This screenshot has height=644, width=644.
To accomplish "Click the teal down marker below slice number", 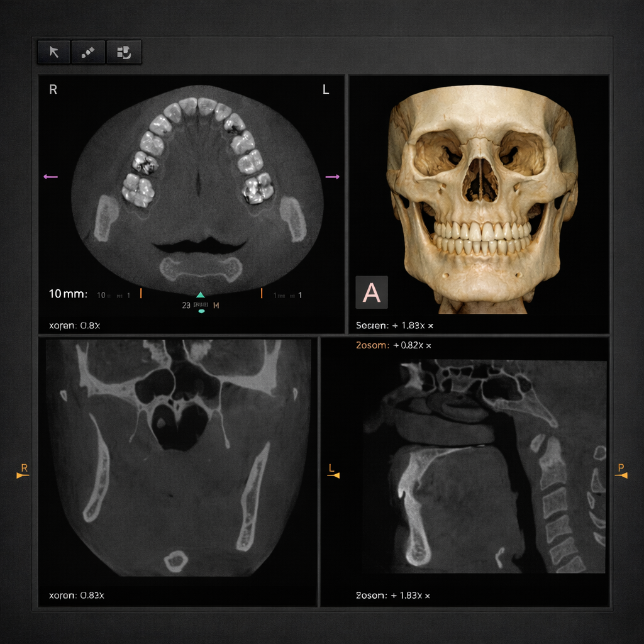I will [201, 311].
